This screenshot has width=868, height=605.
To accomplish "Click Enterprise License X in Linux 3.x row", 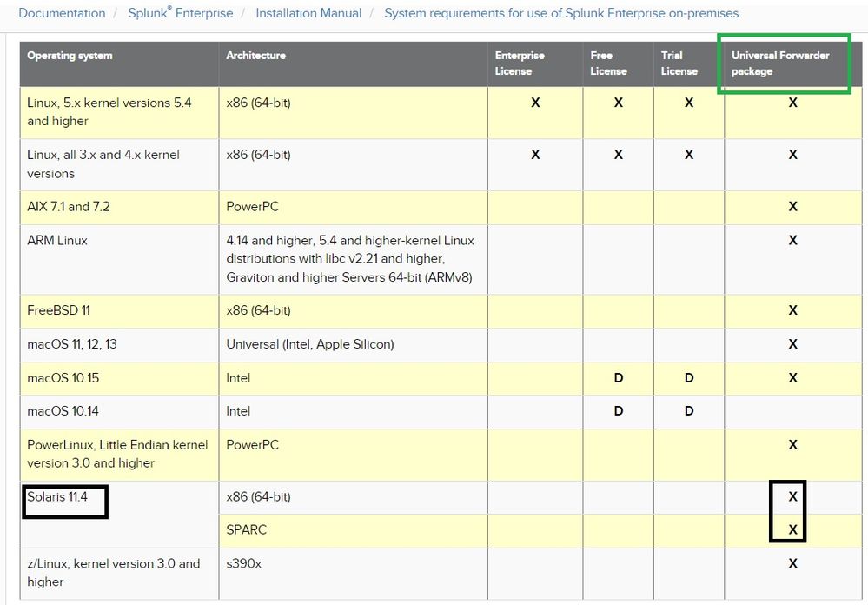I will (535, 155).
